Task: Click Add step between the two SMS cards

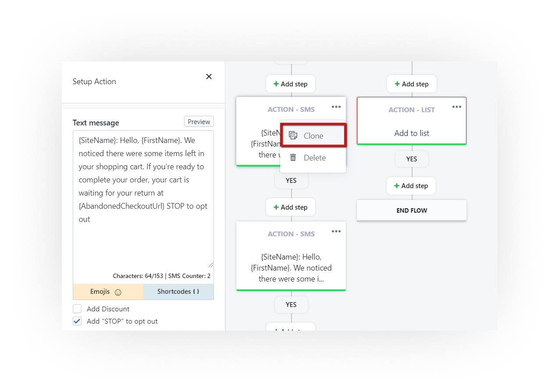Action: pos(291,207)
